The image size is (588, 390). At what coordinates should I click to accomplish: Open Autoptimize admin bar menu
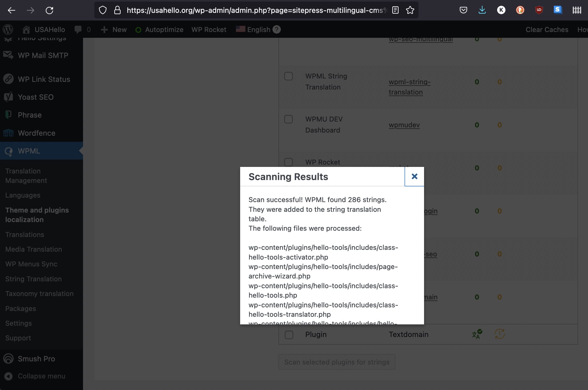(x=159, y=29)
